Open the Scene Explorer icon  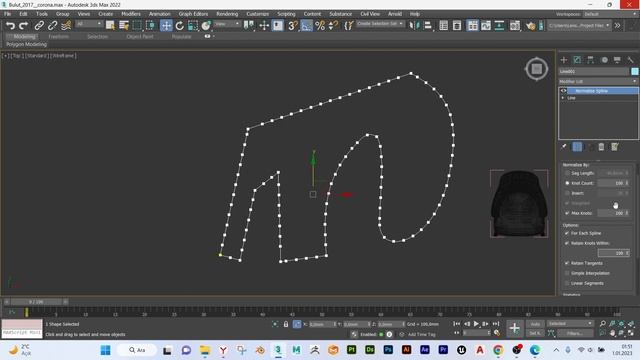point(444,26)
